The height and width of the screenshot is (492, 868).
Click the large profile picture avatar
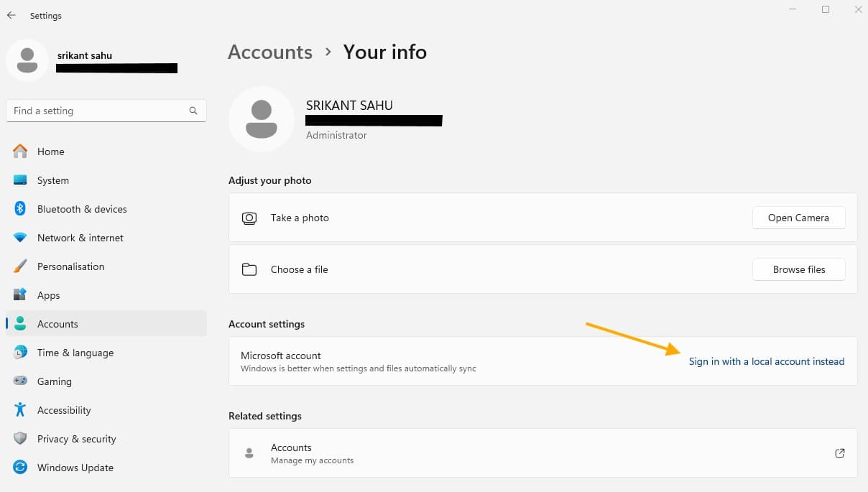261,119
